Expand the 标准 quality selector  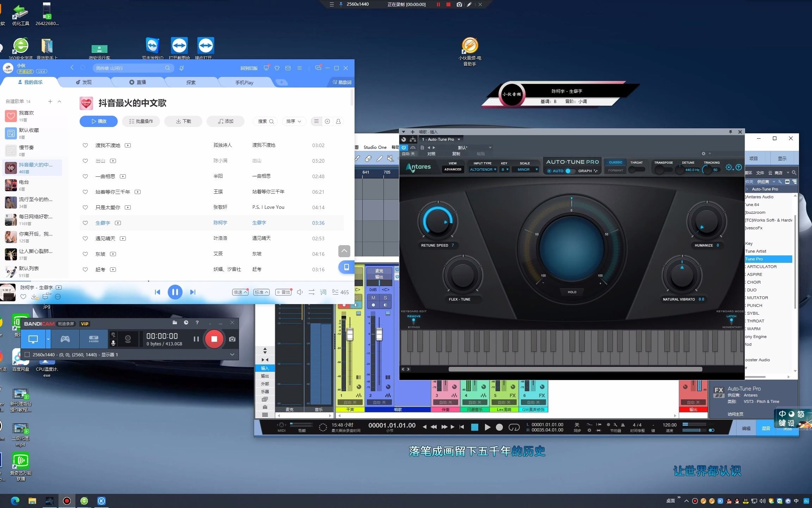pyautogui.click(x=262, y=292)
